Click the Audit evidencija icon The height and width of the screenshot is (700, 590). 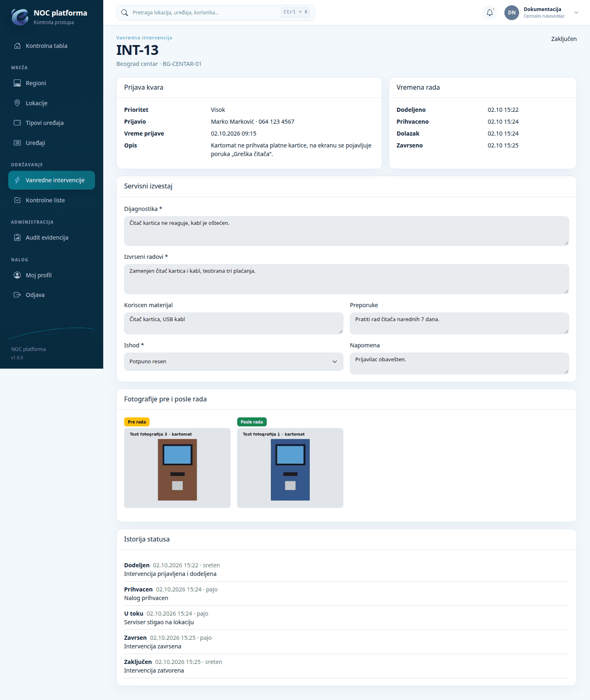(17, 238)
